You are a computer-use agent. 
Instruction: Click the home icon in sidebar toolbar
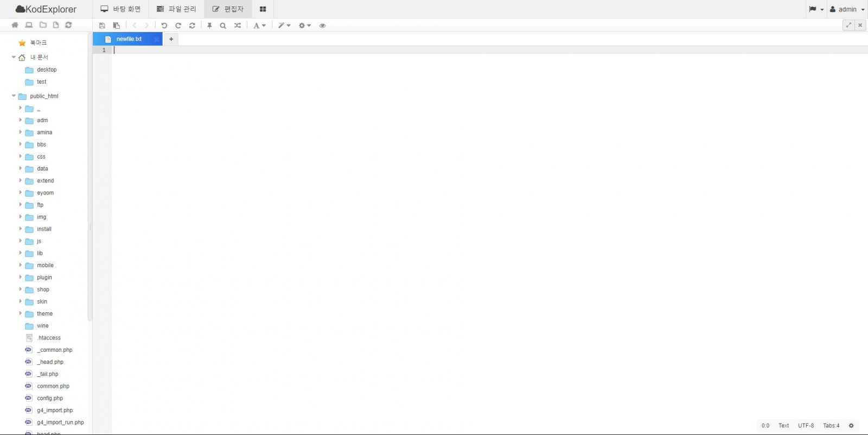coord(15,25)
